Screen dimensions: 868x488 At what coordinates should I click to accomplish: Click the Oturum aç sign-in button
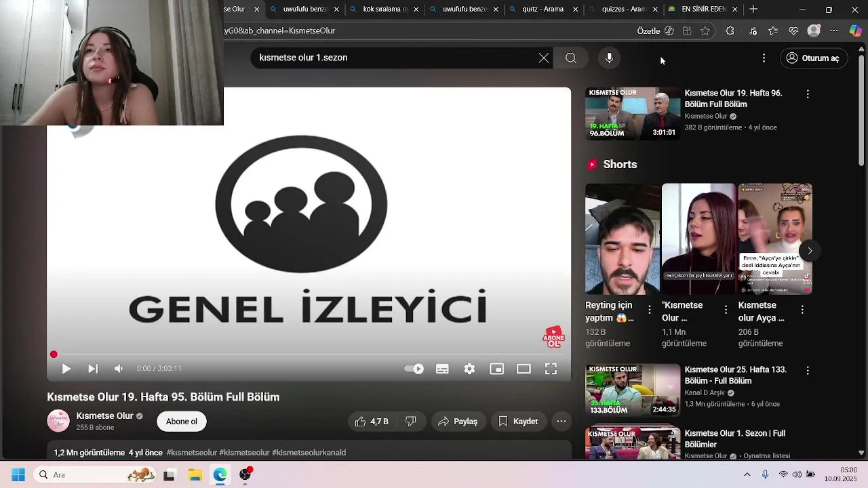pos(814,58)
